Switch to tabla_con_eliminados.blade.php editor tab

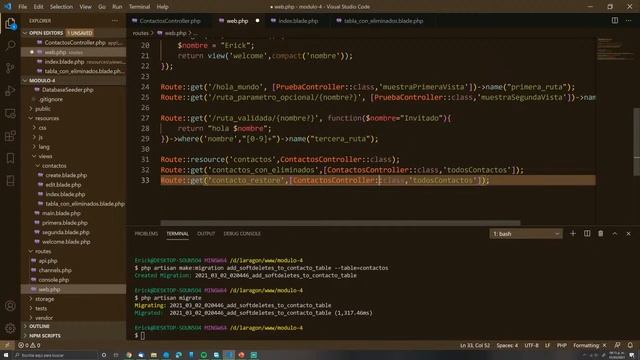(x=382, y=20)
